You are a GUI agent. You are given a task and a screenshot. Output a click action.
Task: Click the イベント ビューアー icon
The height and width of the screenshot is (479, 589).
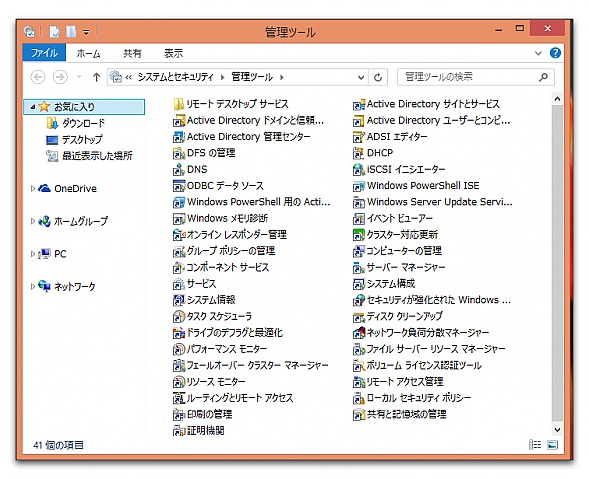[x=359, y=219]
